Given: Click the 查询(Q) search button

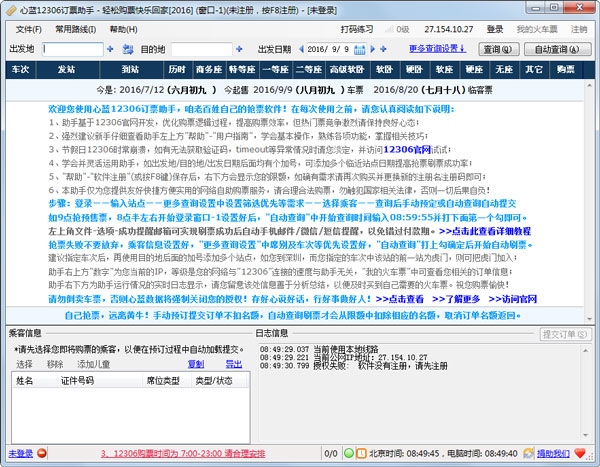Looking at the screenshot, I should point(497,49).
